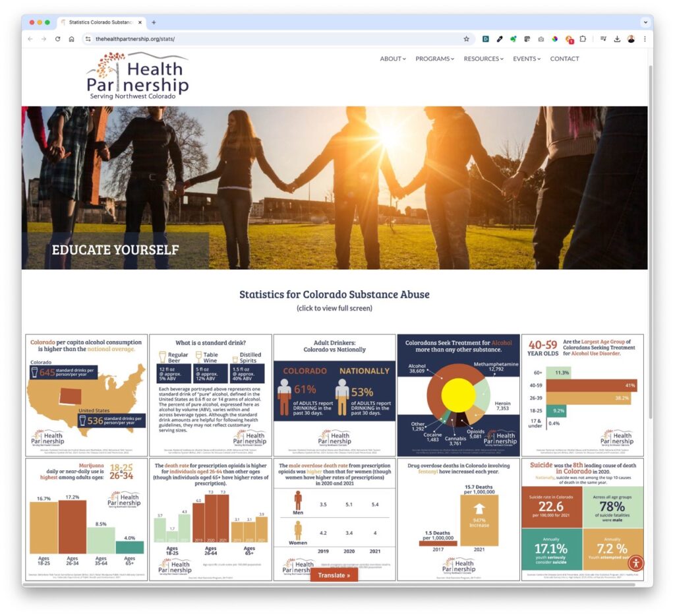Click the '(click to view full screen)' text
675x616 pixels.
[334, 308]
